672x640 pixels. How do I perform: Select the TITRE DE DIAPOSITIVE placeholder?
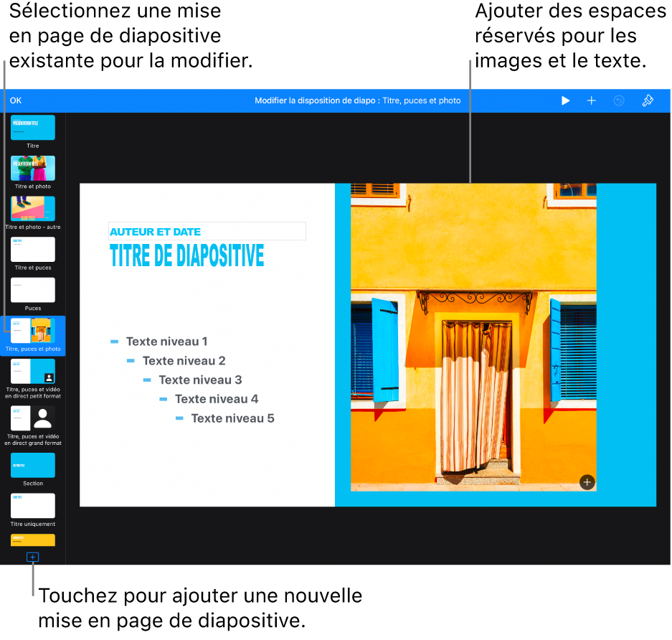coord(187,255)
